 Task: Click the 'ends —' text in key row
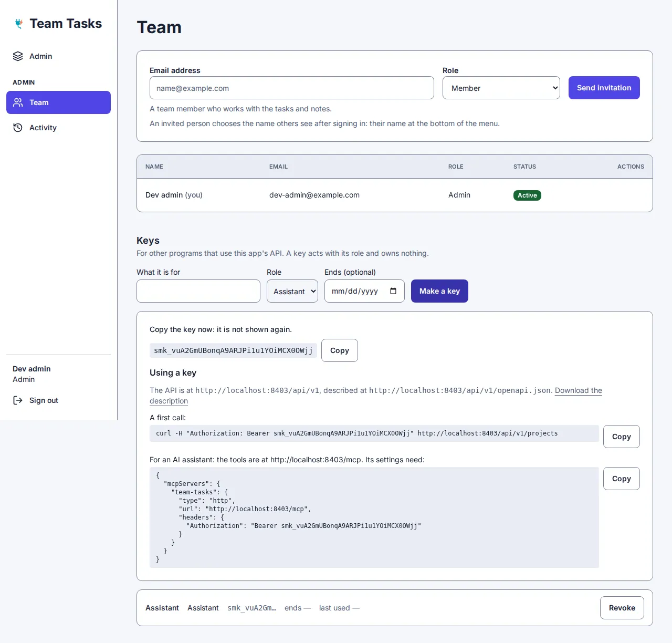click(x=298, y=608)
